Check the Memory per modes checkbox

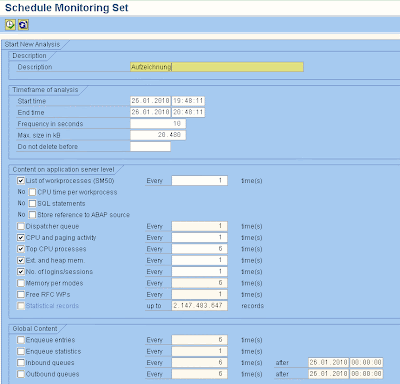[21, 283]
